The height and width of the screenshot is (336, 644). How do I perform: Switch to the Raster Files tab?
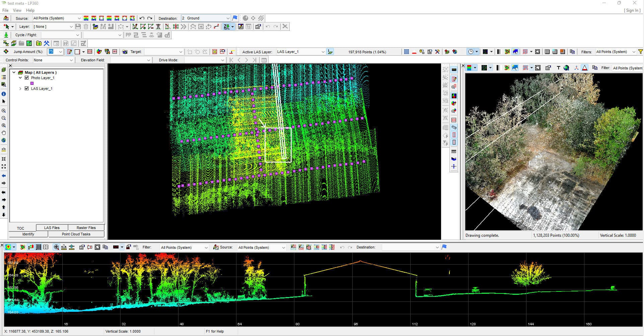coord(86,227)
